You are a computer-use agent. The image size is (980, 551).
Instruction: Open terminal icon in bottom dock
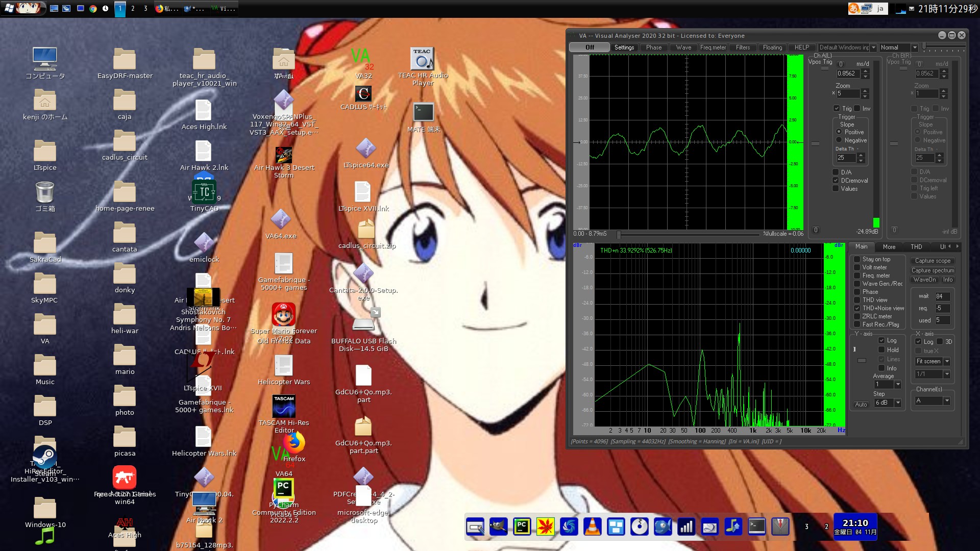click(x=756, y=527)
